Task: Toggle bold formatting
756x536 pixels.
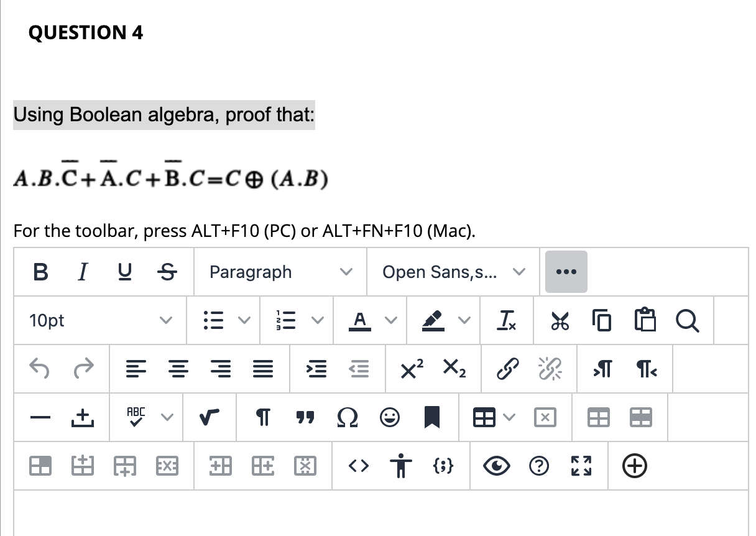Action: point(40,272)
